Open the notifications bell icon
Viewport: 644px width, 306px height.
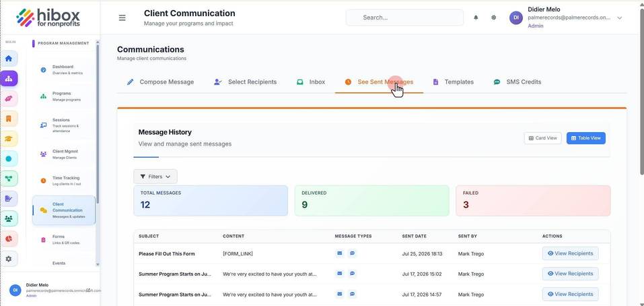(476, 18)
